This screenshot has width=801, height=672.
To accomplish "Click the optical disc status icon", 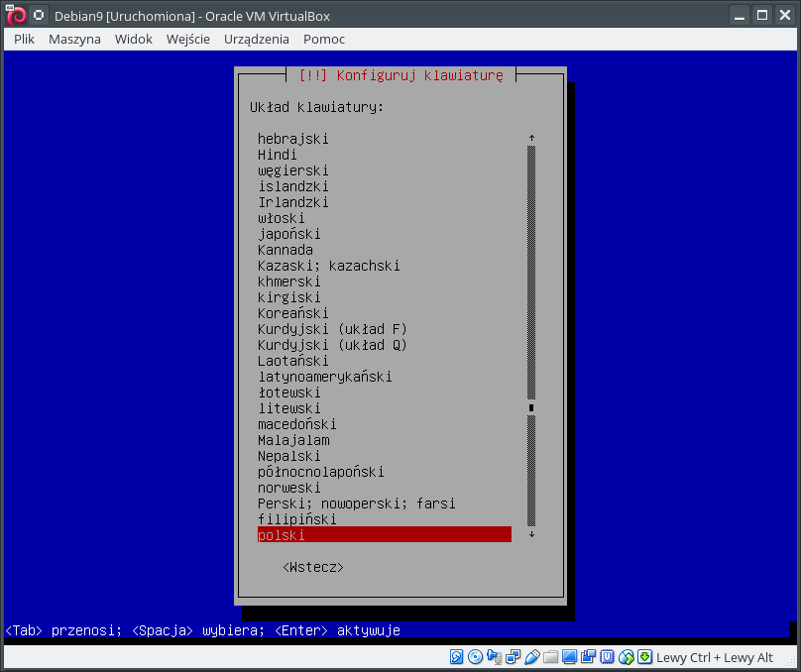I will pos(475,657).
